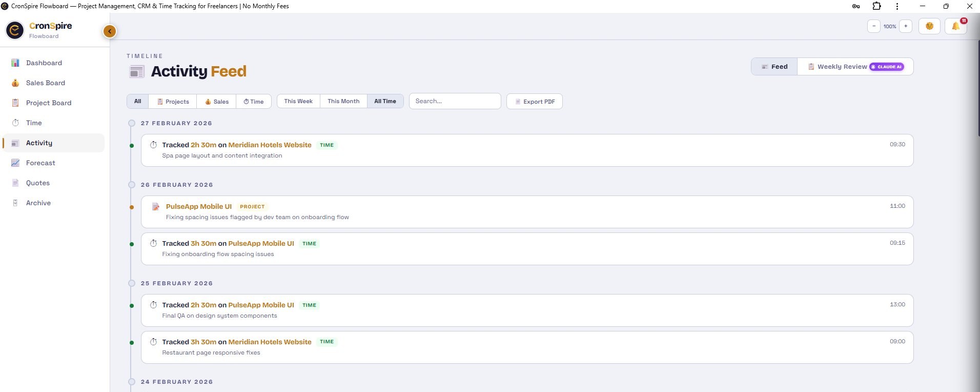The width and height of the screenshot is (980, 392).
Task: Open Meridian Hotels Website link in 09:30 entry
Action: point(270,145)
